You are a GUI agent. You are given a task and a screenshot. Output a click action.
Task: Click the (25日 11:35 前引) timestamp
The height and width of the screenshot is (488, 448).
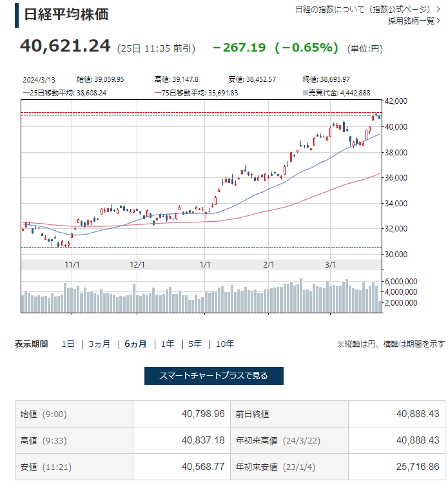[156, 48]
